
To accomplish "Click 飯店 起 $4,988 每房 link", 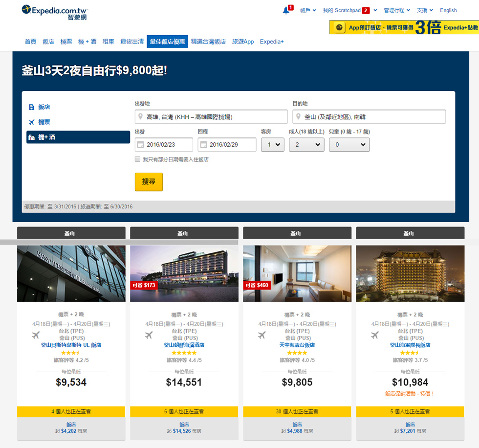I will [297, 428].
